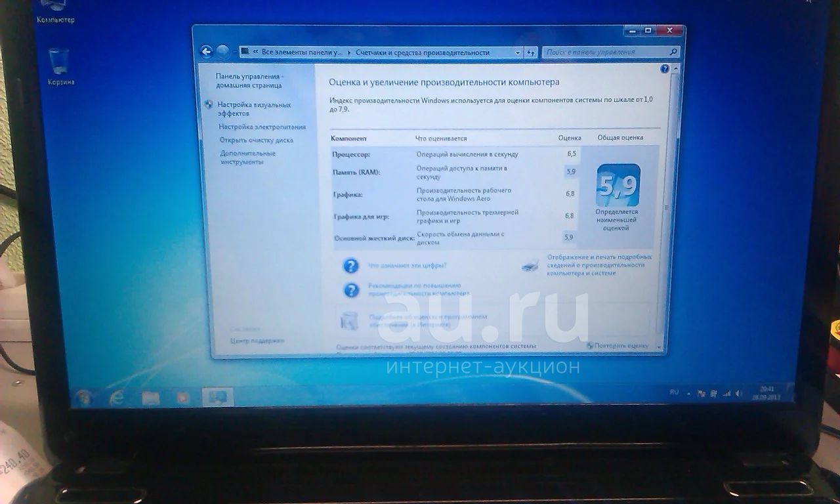The height and width of the screenshot is (504, 840).
Task: Launch Windows Media Player from taskbar
Action: 183,398
